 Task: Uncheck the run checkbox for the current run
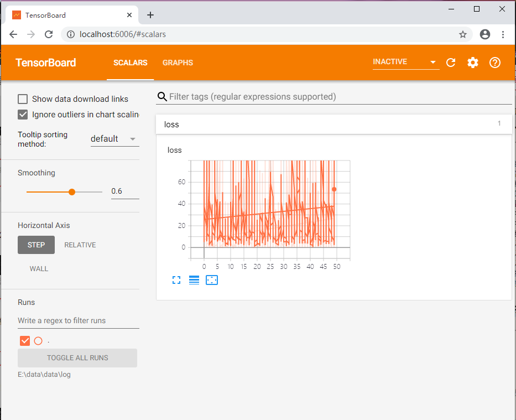pyautogui.click(x=24, y=341)
